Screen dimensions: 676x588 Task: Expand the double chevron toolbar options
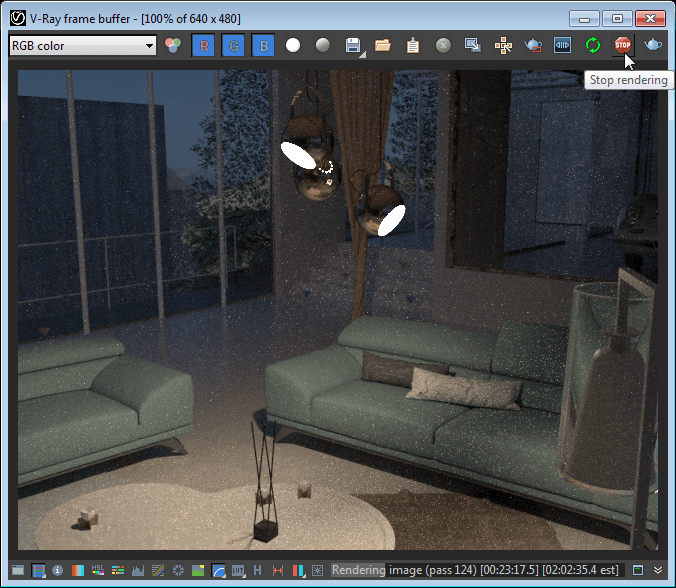point(658,570)
